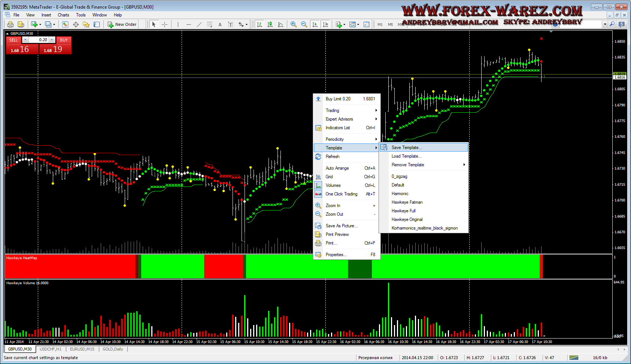Click the 0.20 lot volume input field
Viewport: 631px width, 364px height.
click(39, 40)
